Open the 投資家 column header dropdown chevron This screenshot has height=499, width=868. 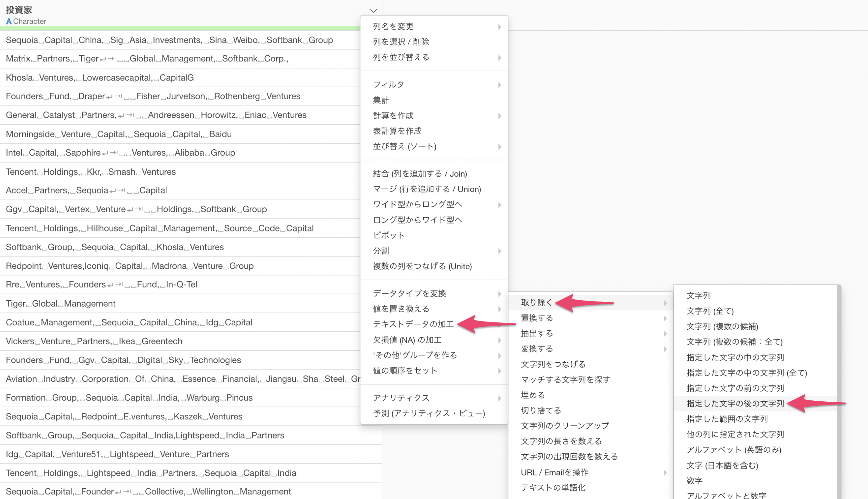coord(373,11)
